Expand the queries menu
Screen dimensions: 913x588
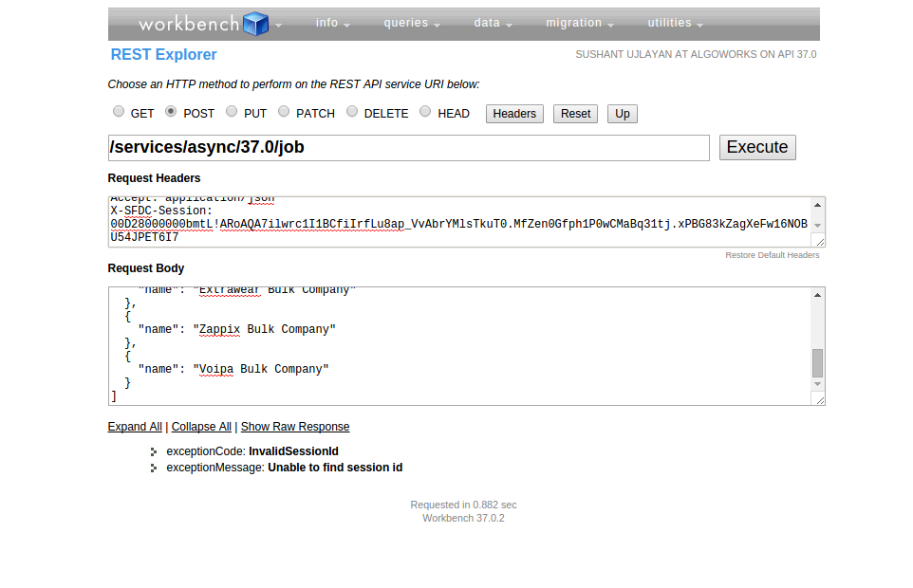click(x=411, y=24)
